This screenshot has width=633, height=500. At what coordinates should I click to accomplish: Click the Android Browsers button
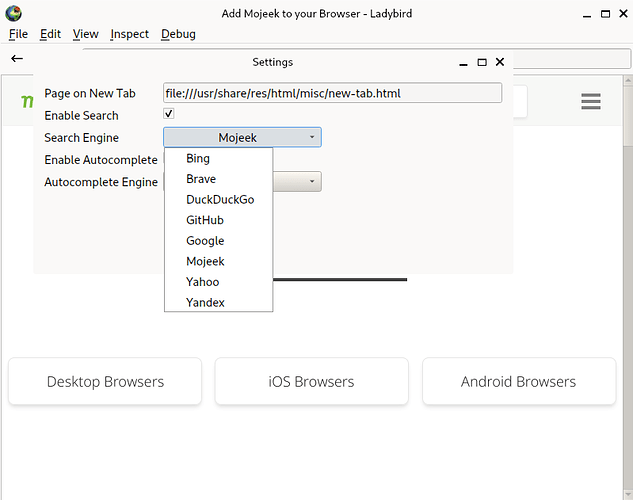point(519,381)
